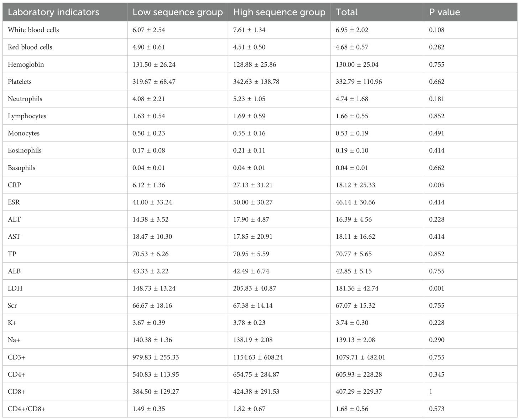Click the 319.67 ± 68.47 Platelets cell
The height and width of the screenshot is (420, 520).
[x=154, y=82]
